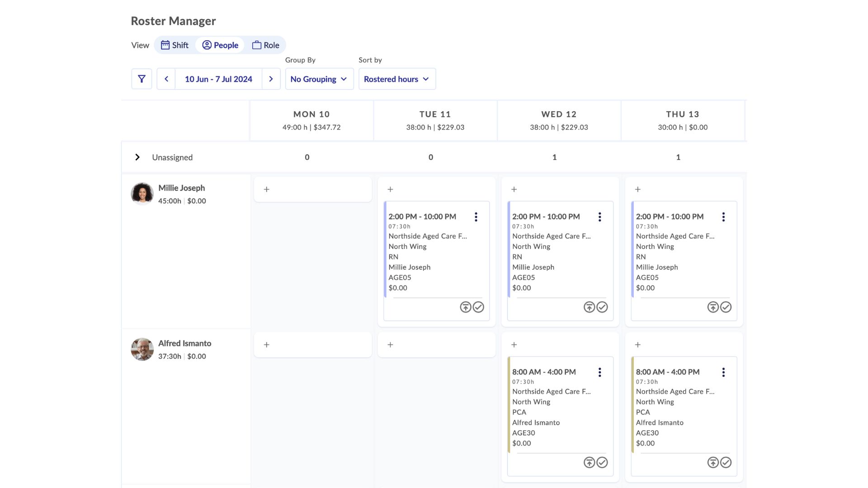
Task: Expand the Unassigned row
Action: [x=137, y=157]
